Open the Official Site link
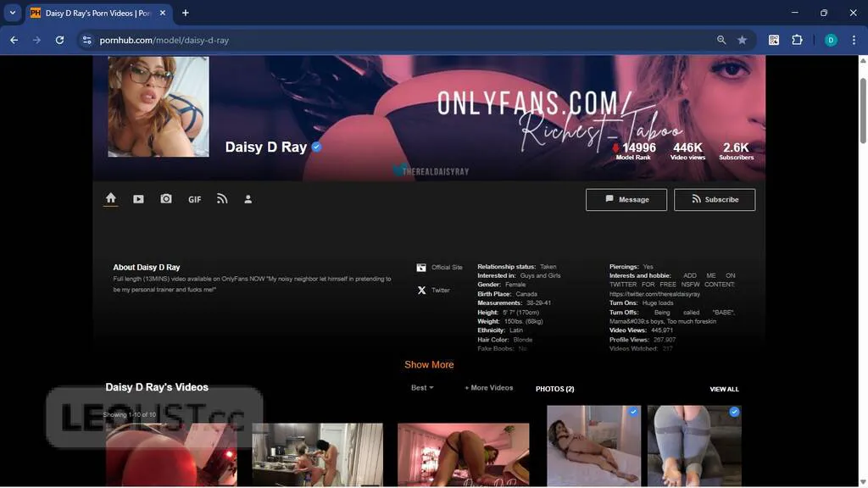This screenshot has width=868, height=488. pos(447,267)
